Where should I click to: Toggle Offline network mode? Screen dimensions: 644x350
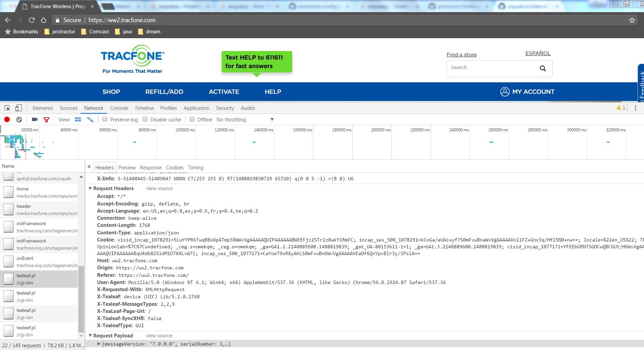pos(192,119)
